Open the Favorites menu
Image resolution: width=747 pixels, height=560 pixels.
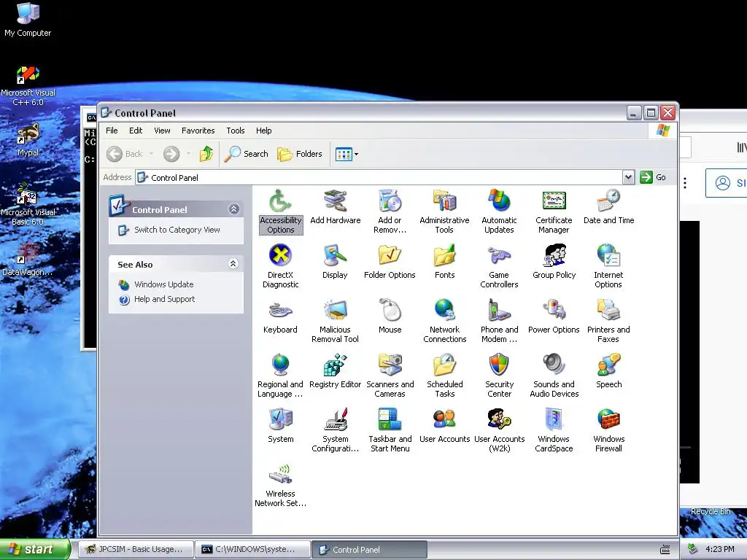tap(198, 131)
